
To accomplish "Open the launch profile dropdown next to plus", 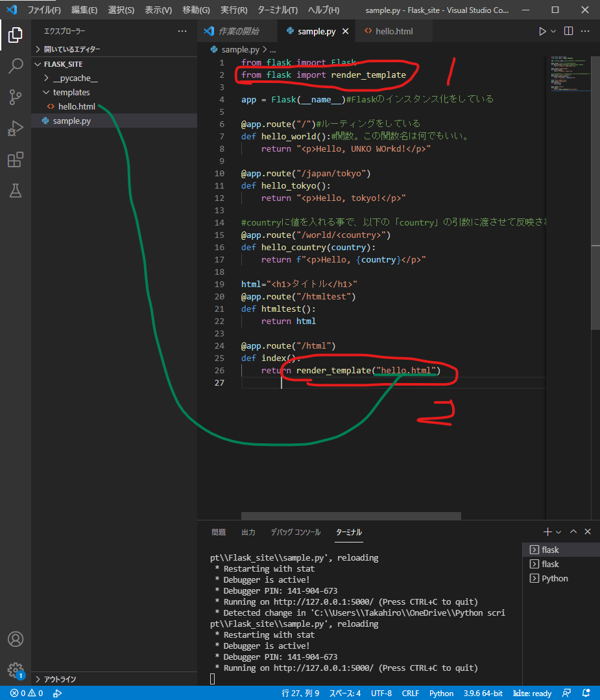I will pyautogui.click(x=559, y=532).
